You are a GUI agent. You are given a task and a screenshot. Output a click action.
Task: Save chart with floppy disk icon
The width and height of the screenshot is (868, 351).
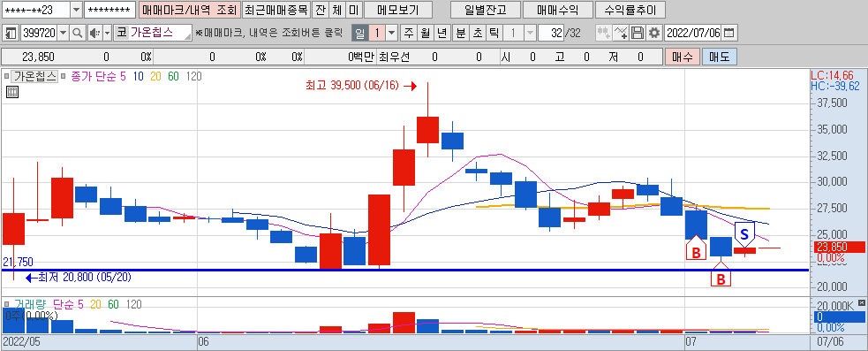(638, 33)
